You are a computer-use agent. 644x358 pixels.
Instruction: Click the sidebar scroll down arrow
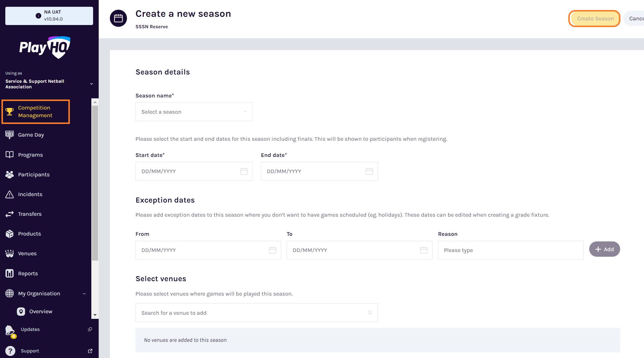[x=95, y=315]
